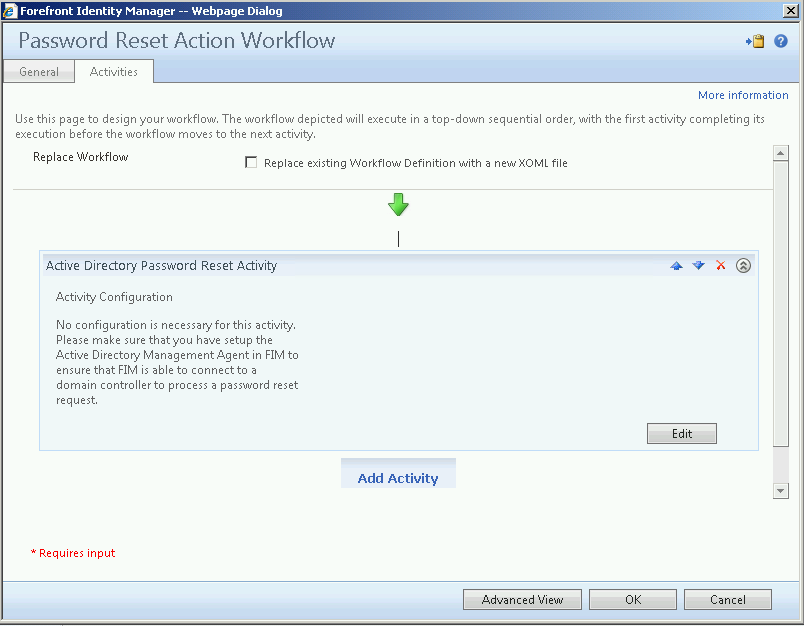Screen dimensions: 804x626
Task: Move activity down with blue down arrow
Action: click(698, 265)
